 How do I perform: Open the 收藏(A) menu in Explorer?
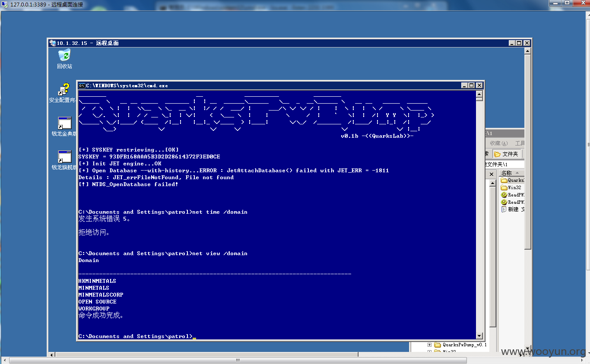(498, 143)
